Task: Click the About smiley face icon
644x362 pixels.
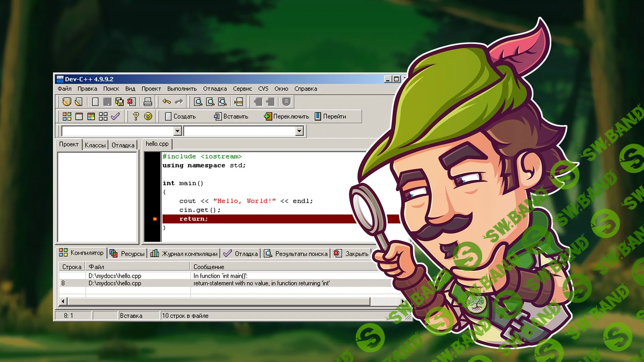Action: pyautogui.click(x=148, y=116)
